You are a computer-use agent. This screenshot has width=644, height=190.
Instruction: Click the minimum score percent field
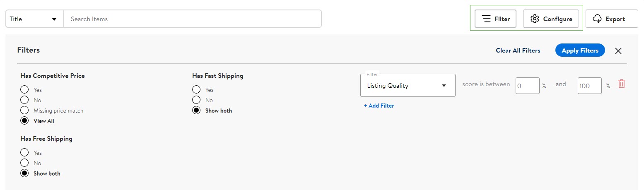528,86
